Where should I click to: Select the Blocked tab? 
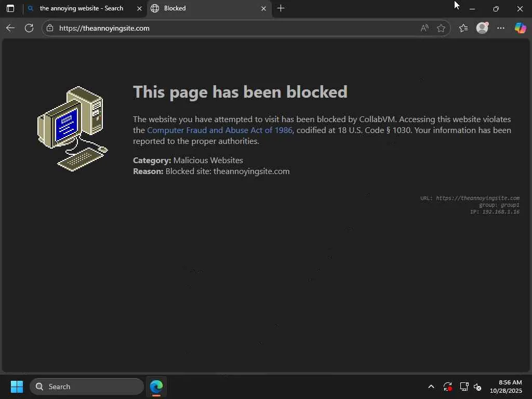pyautogui.click(x=209, y=8)
